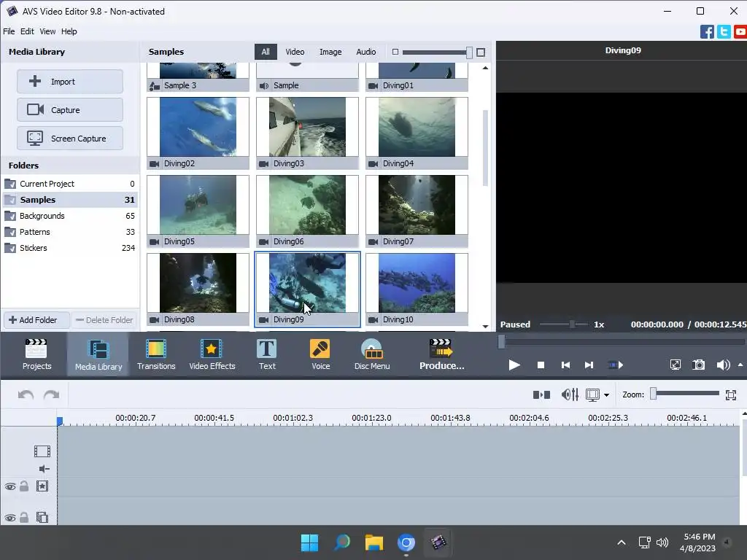This screenshot has width=747, height=560.
Task: Open the Edit menu
Action: 27,31
